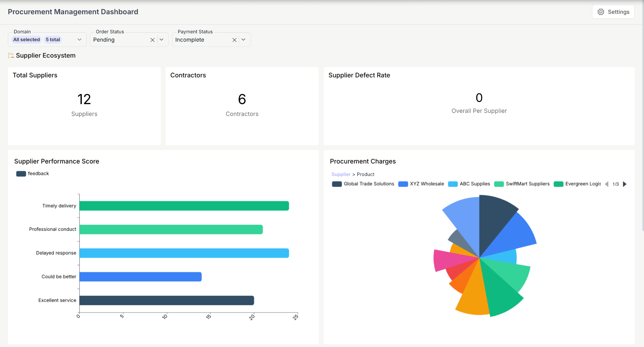Go to previous legend page arrow

pyautogui.click(x=607, y=184)
